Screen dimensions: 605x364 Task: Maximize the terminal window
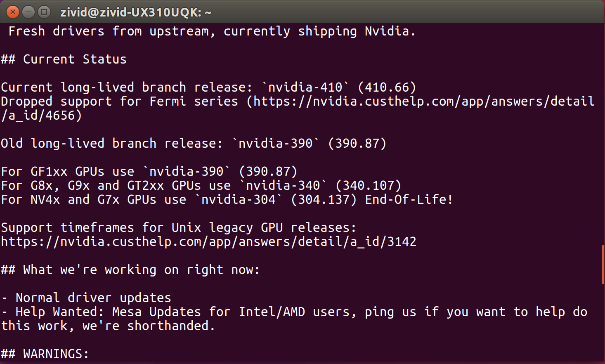coord(44,12)
